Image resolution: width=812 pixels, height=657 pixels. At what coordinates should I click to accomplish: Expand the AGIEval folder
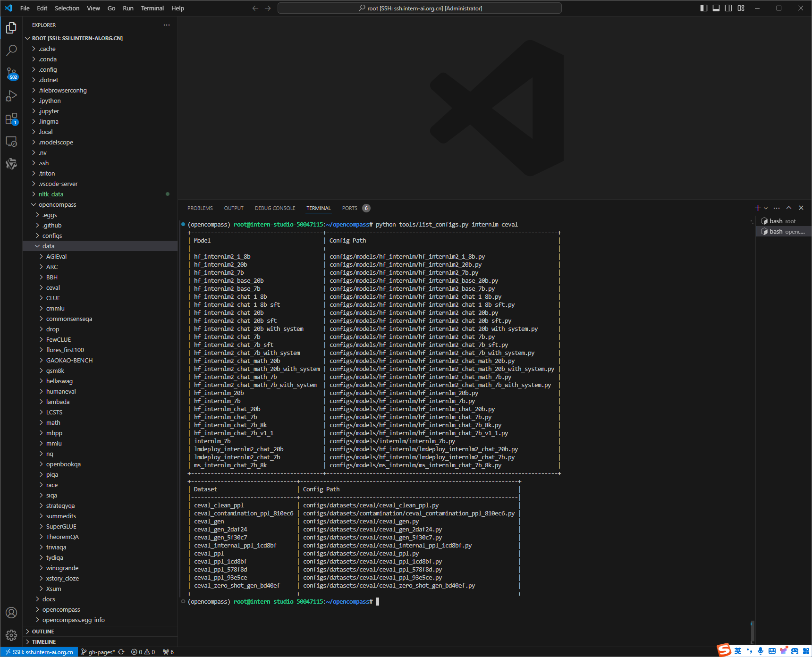(x=100, y=256)
